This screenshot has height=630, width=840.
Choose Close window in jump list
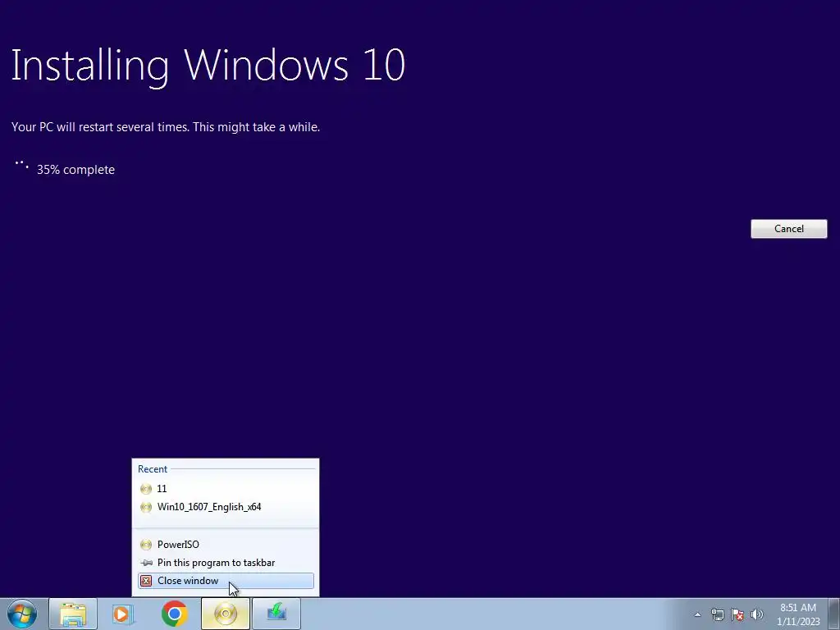pos(226,581)
